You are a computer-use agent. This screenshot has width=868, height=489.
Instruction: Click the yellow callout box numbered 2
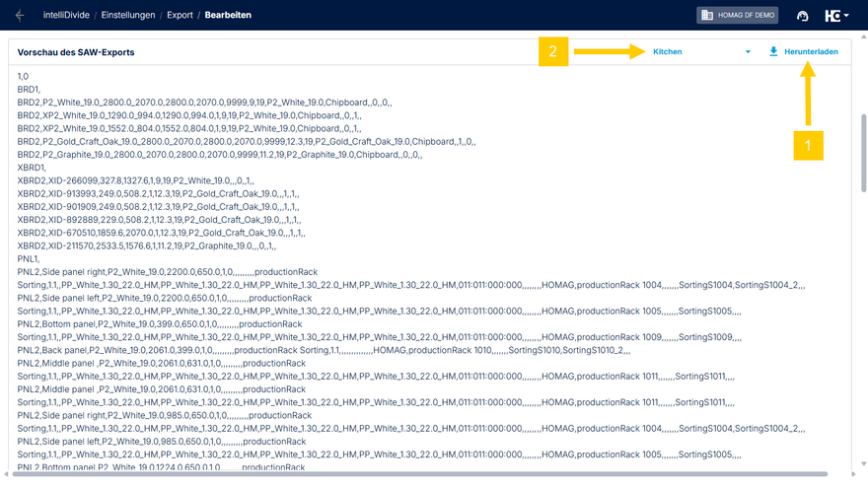pos(553,51)
